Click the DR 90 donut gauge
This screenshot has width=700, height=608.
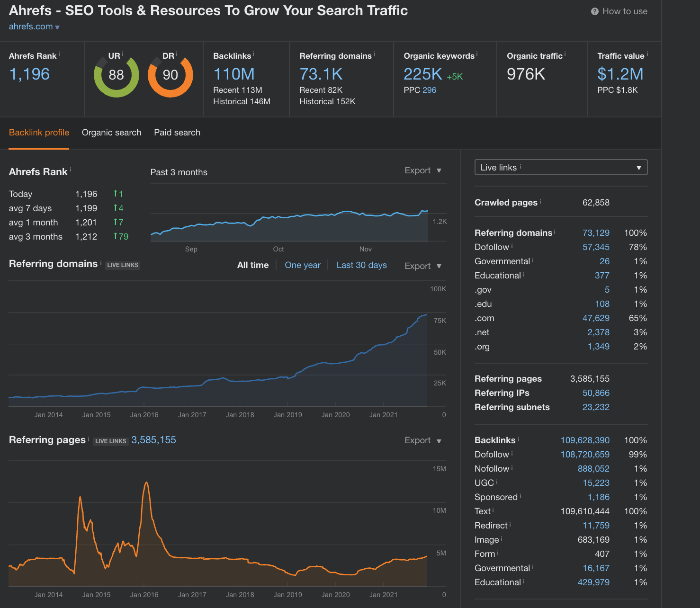click(171, 75)
